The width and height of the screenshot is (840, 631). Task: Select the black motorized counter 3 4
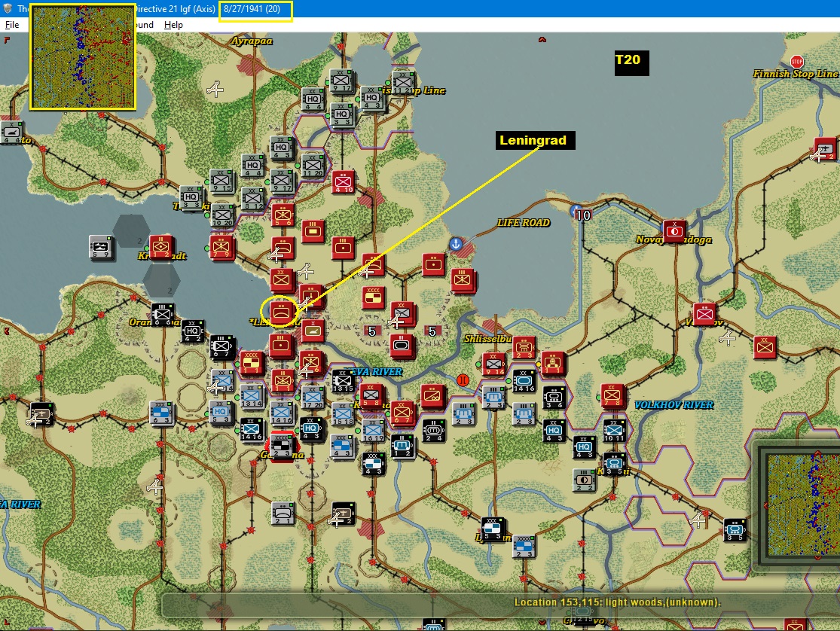554,398
